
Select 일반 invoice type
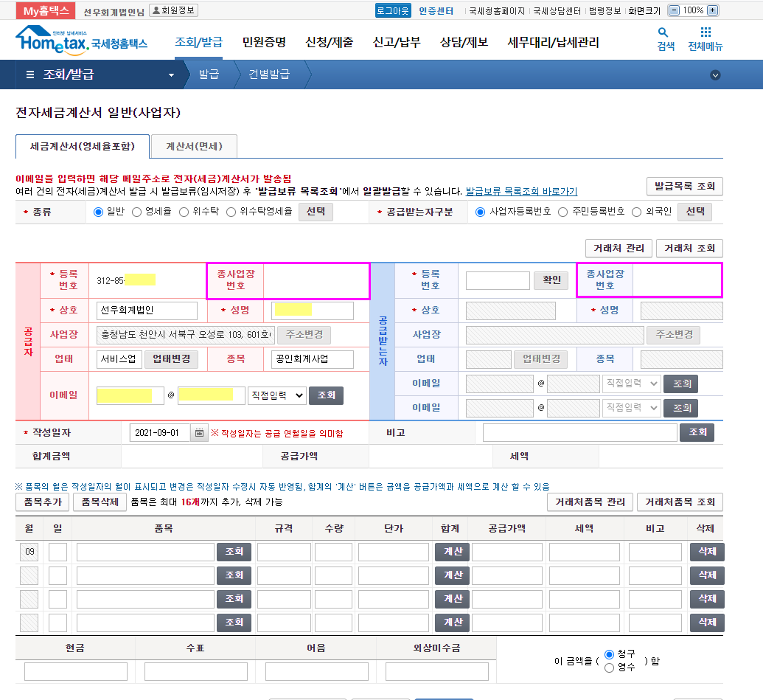click(x=98, y=212)
